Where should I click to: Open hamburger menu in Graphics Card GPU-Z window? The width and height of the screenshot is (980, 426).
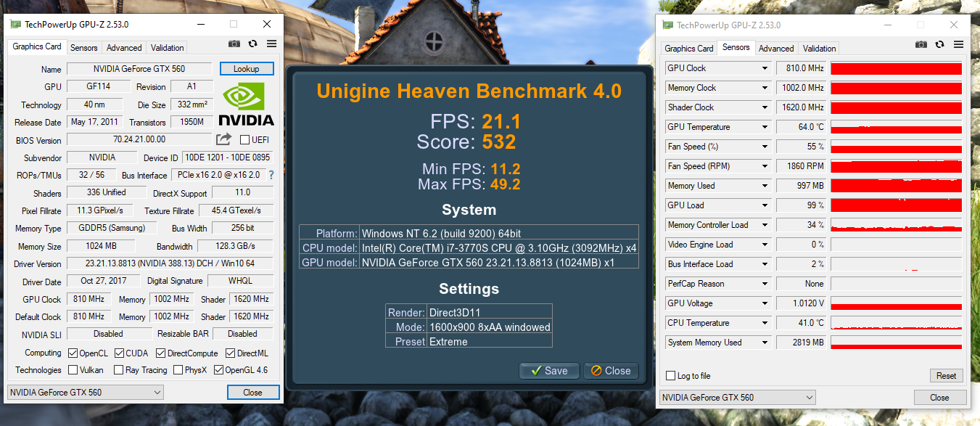click(x=271, y=44)
